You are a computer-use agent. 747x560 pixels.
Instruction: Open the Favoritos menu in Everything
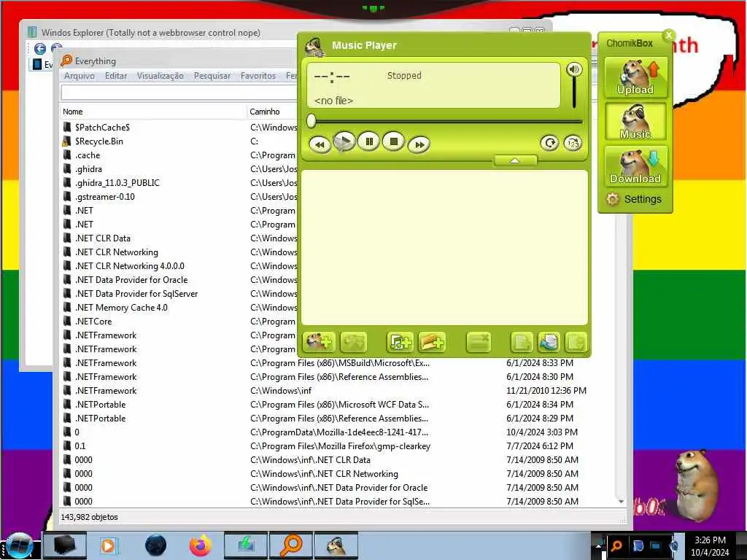pyautogui.click(x=258, y=76)
